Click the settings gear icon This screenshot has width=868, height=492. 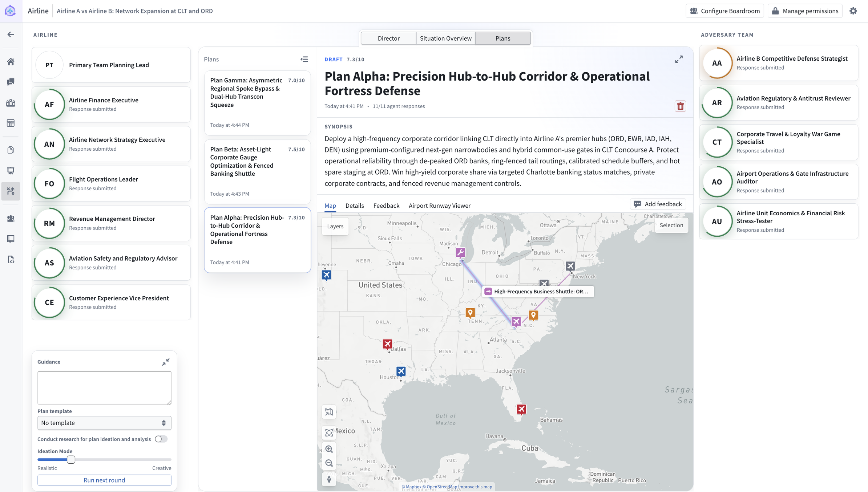tap(853, 11)
